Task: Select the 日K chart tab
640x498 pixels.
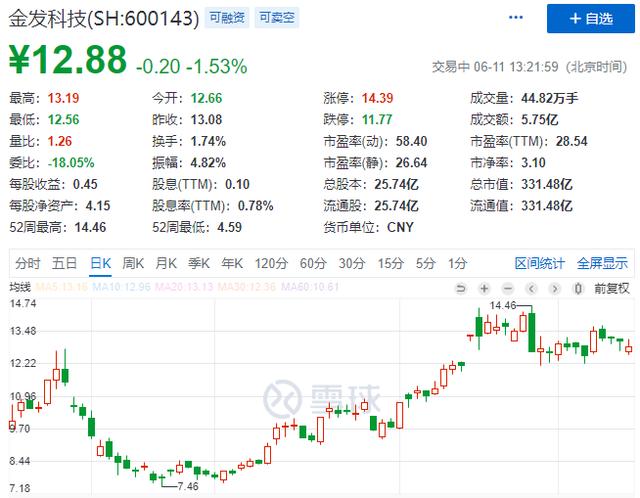Action: click(x=100, y=263)
